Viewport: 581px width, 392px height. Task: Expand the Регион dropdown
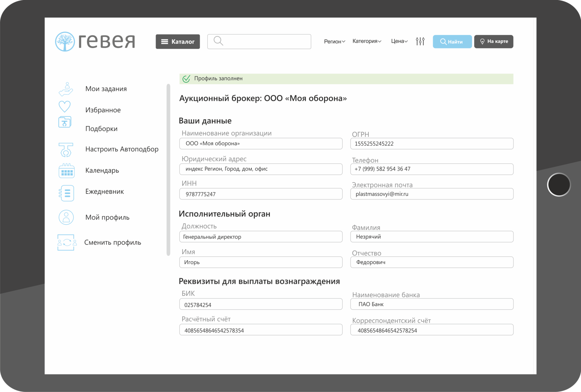click(x=334, y=41)
